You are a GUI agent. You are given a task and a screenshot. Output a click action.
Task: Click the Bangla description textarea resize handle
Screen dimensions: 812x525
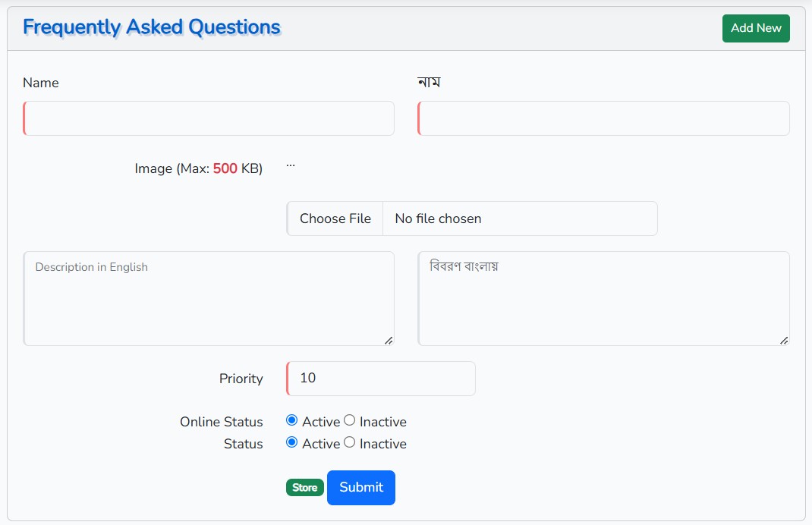coord(784,341)
